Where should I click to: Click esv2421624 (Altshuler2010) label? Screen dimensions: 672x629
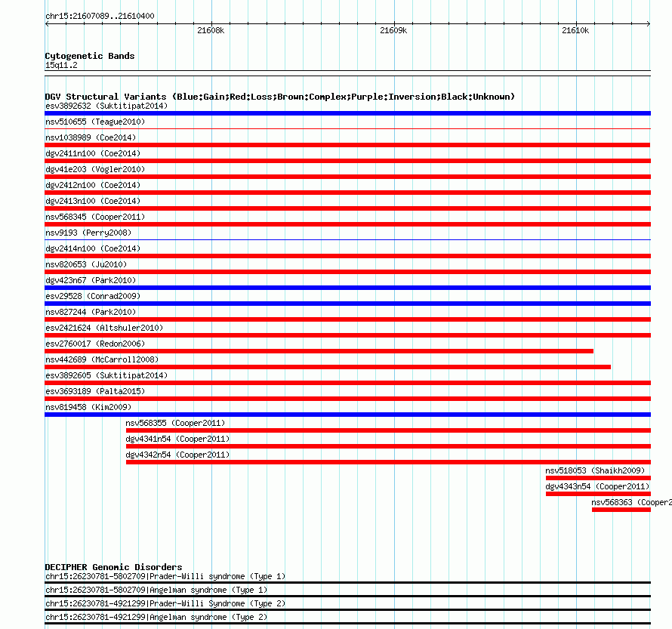104,328
